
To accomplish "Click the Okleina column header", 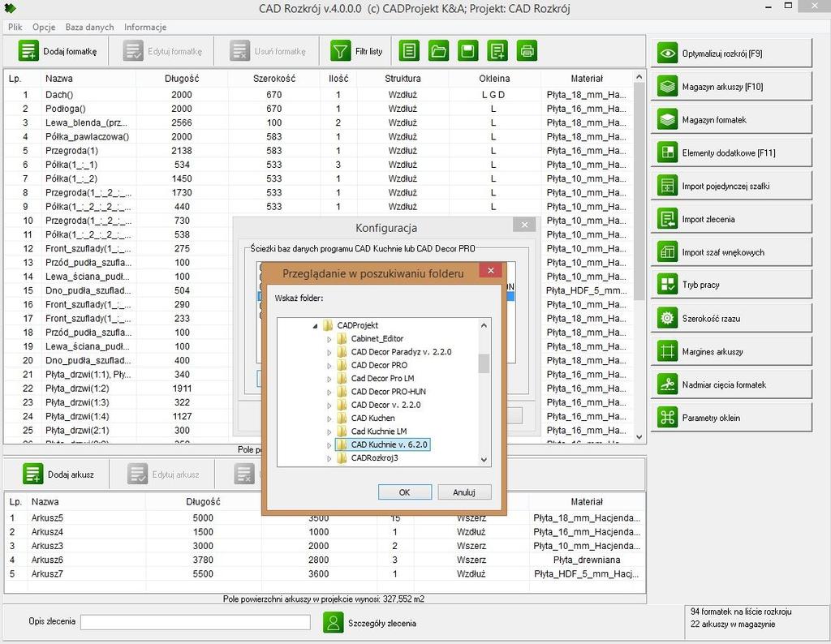I will 494,79.
